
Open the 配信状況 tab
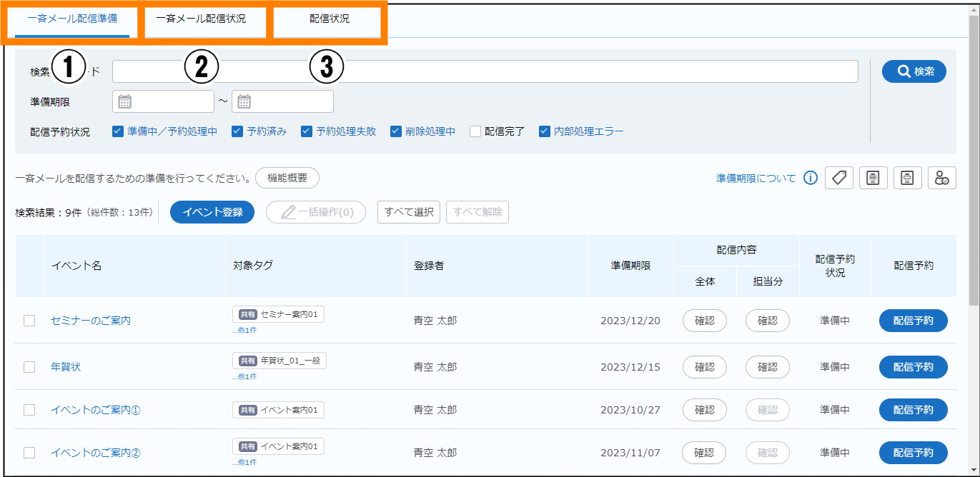(329, 19)
